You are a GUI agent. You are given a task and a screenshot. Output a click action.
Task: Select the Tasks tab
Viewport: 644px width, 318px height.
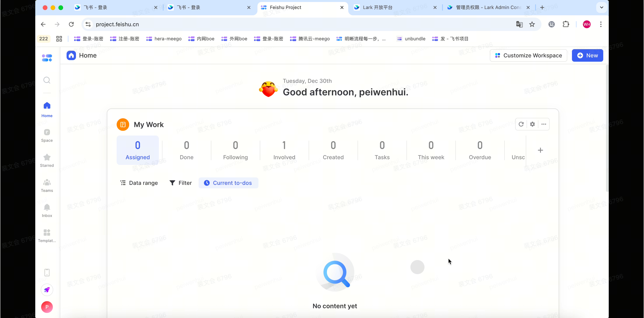point(382,150)
